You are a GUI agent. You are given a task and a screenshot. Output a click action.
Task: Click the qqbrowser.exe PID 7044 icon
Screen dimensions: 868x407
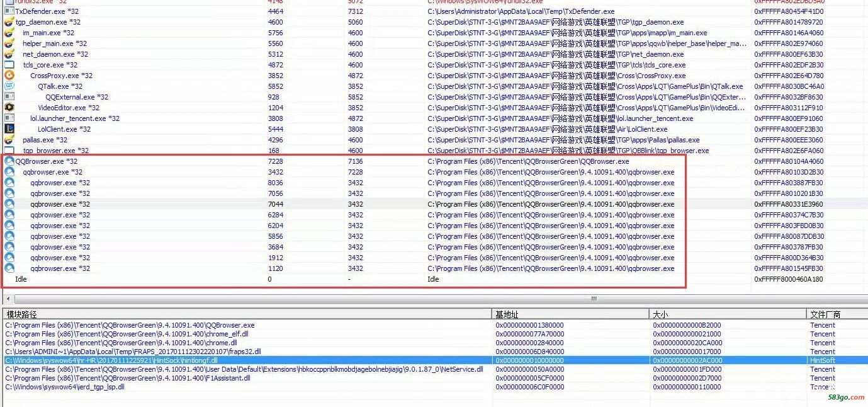9,204
